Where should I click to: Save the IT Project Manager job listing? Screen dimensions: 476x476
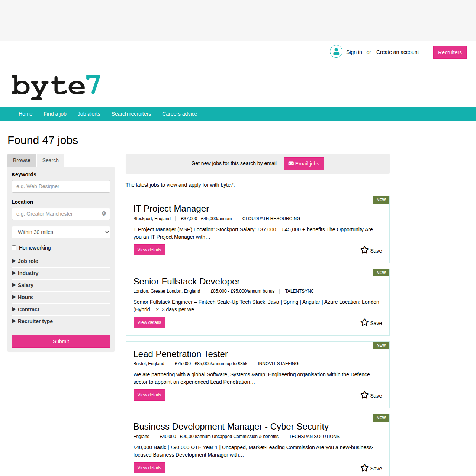pos(371,250)
